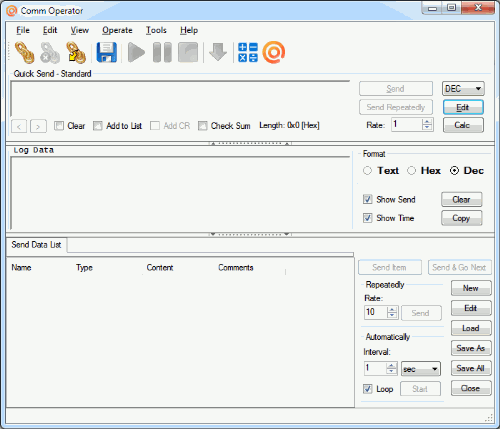Click the pause toolbar icon
The width and height of the screenshot is (500, 429).
pos(162,52)
